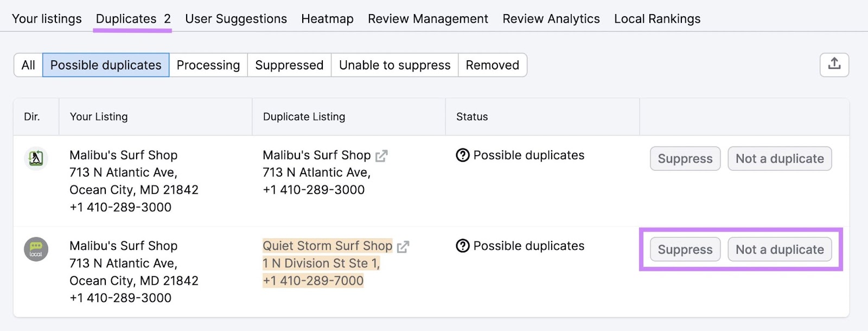
Task: Open the Review Management tab
Action: tap(428, 19)
